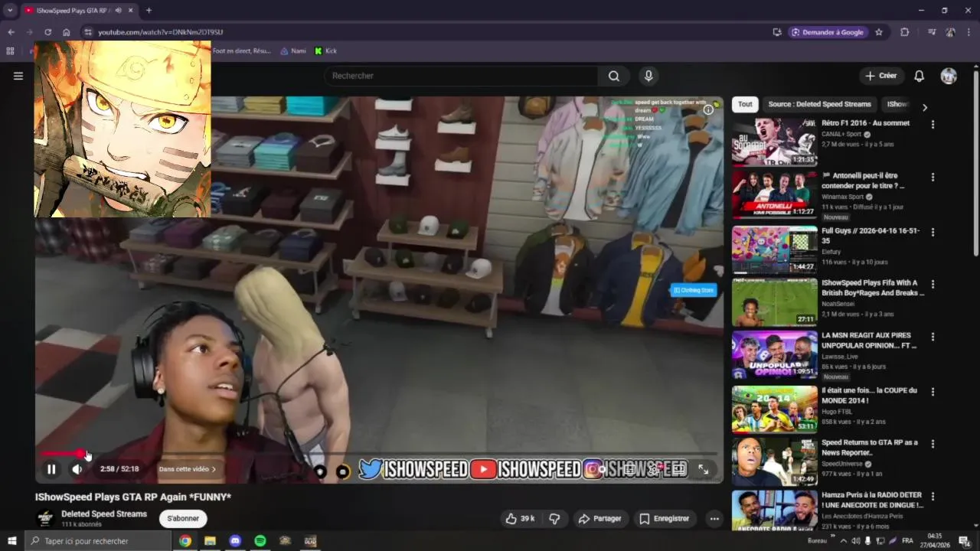980x551 pixels.
Task: Open Discord from the taskbar
Action: point(235,541)
